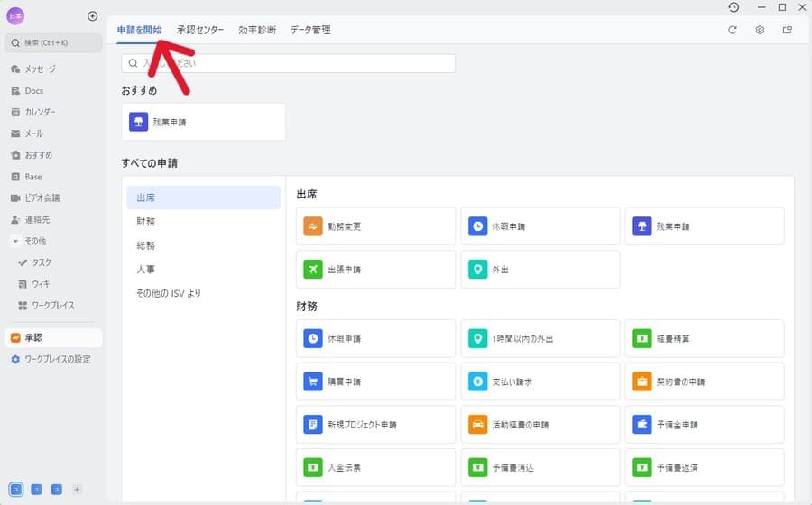This screenshot has height=505, width=812.
Task: Open 1時間以内の外出 request
Action: (x=540, y=338)
